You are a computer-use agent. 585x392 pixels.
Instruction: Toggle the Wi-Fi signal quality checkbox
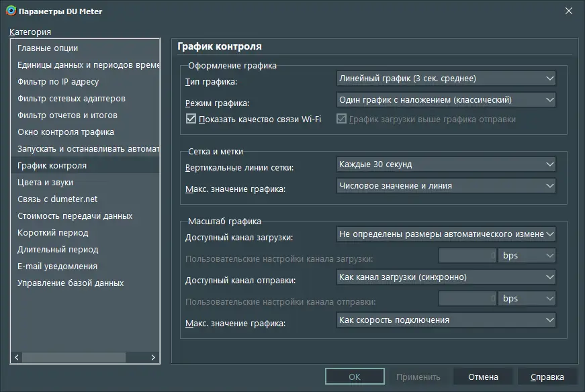(x=190, y=119)
